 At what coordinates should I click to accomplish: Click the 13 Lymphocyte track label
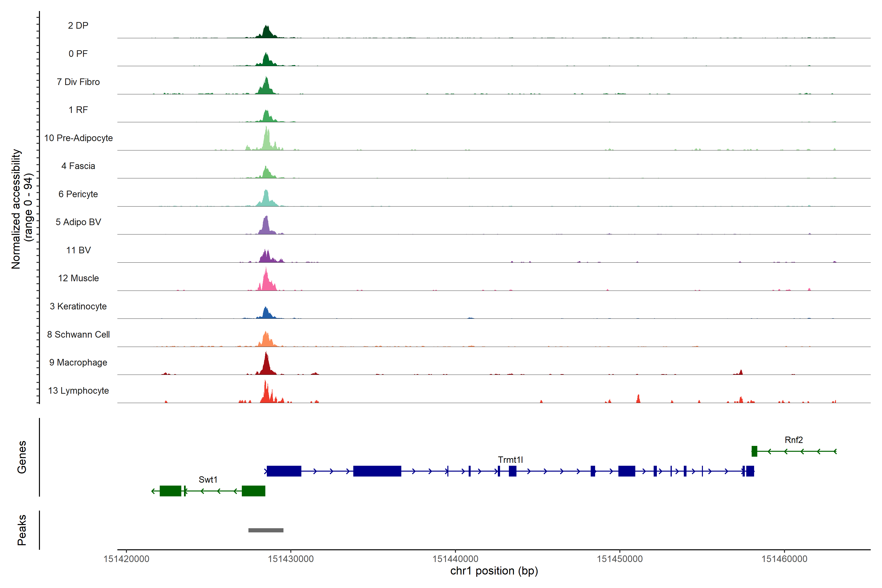click(x=78, y=390)
